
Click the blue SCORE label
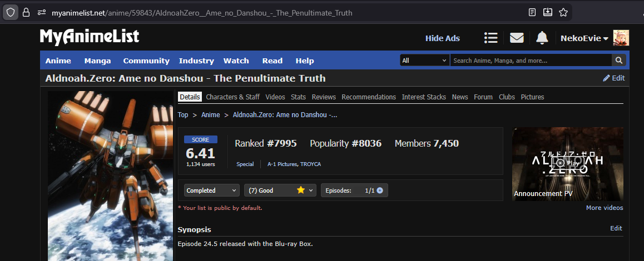pyautogui.click(x=200, y=139)
